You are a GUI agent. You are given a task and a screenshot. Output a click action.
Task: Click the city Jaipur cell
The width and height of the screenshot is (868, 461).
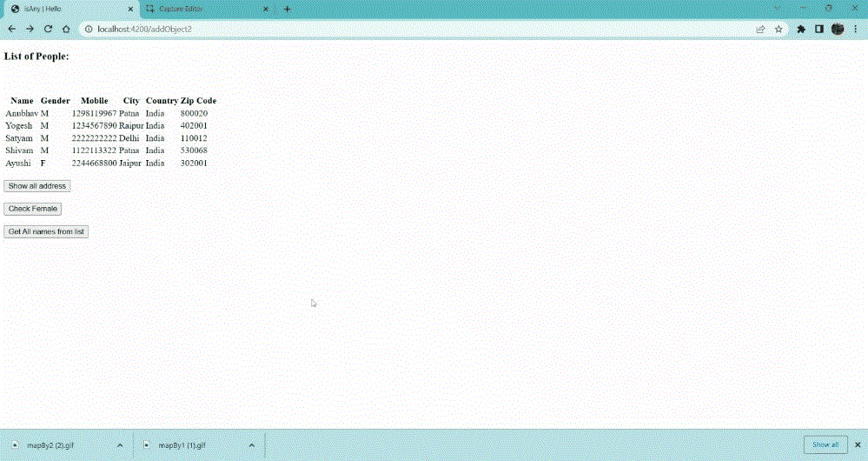pyautogui.click(x=130, y=163)
